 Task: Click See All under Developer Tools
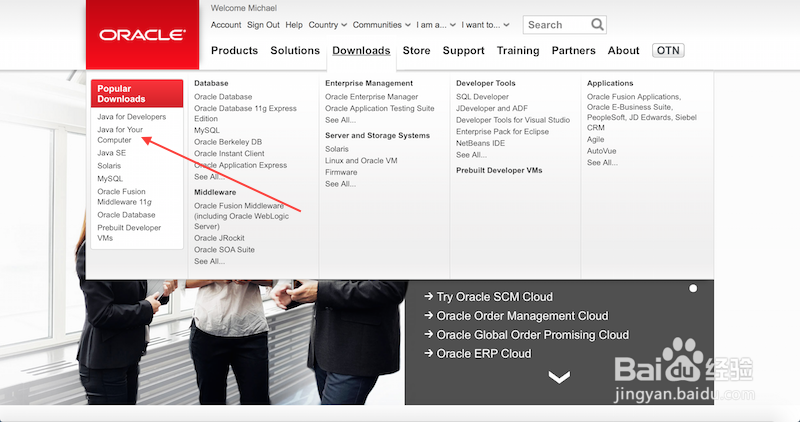(471, 155)
